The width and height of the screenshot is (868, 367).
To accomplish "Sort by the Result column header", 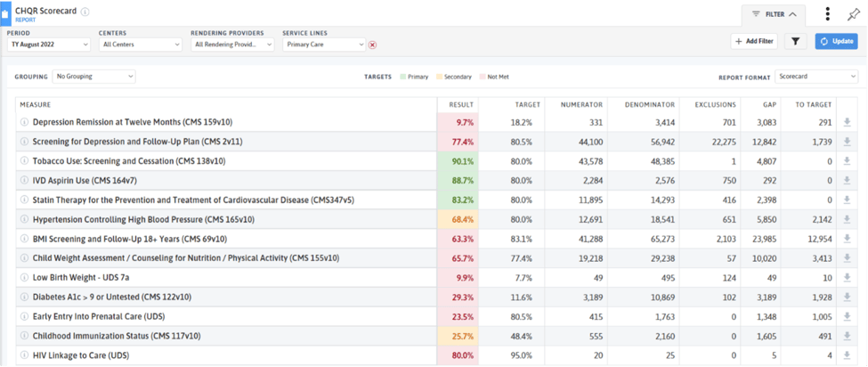I will [x=460, y=104].
